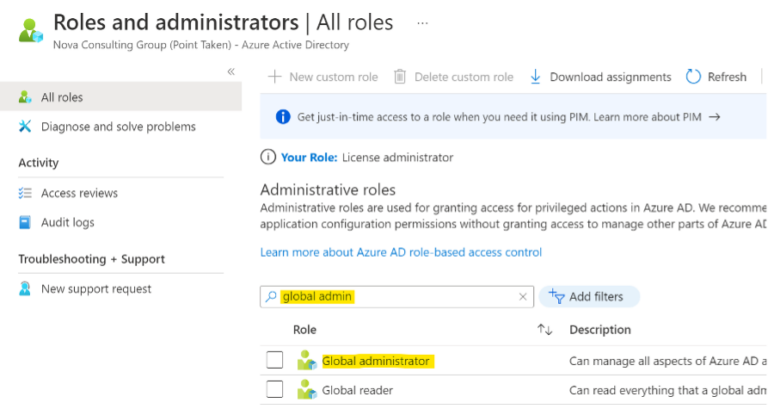Select All roles in the sidebar
The width and height of the screenshot is (768, 409).
(120, 97)
